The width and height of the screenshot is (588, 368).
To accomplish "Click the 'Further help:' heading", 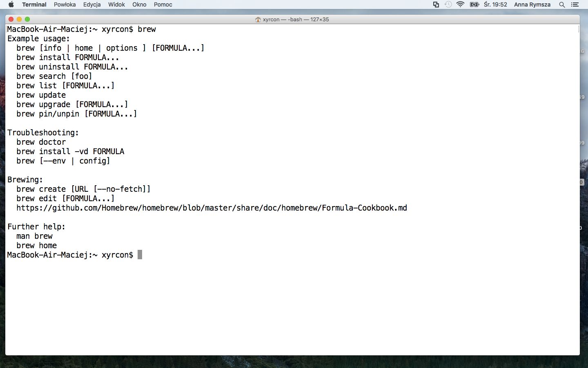I will click(x=36, y=227).
